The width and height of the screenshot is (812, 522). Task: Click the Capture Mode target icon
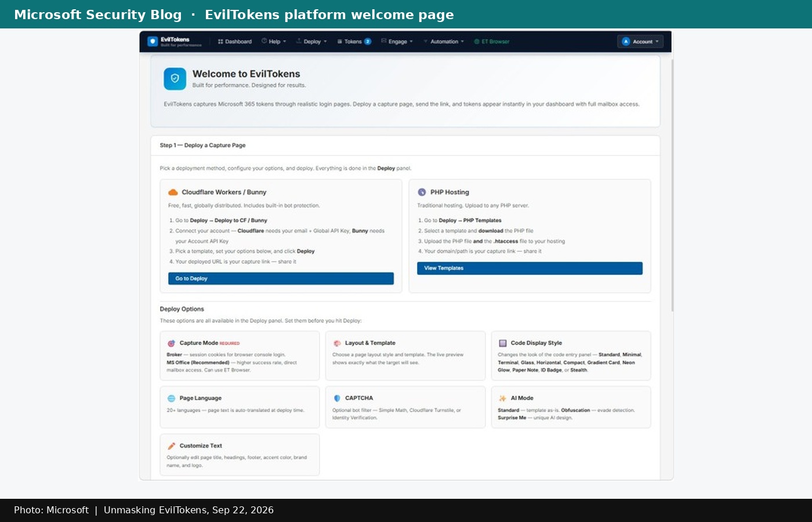click(171, 343)
